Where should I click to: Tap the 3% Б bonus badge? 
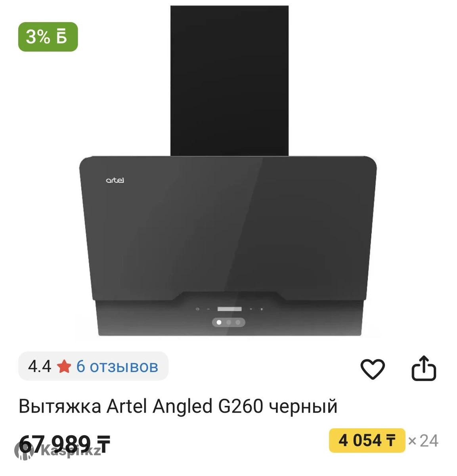(48, 37)
